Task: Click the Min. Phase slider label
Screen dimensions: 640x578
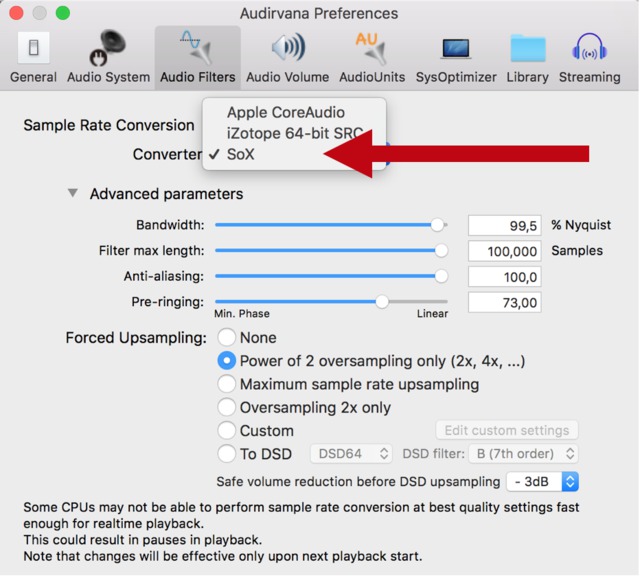Action: pyautogui.click(x=242, y=313)
